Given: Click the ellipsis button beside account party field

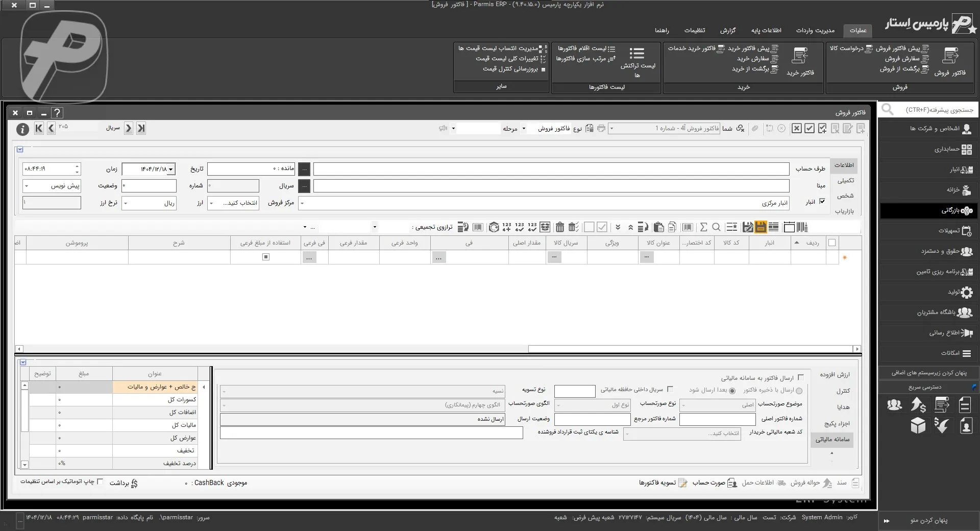Looking at the screenshot, I should [x=304, y=169].
